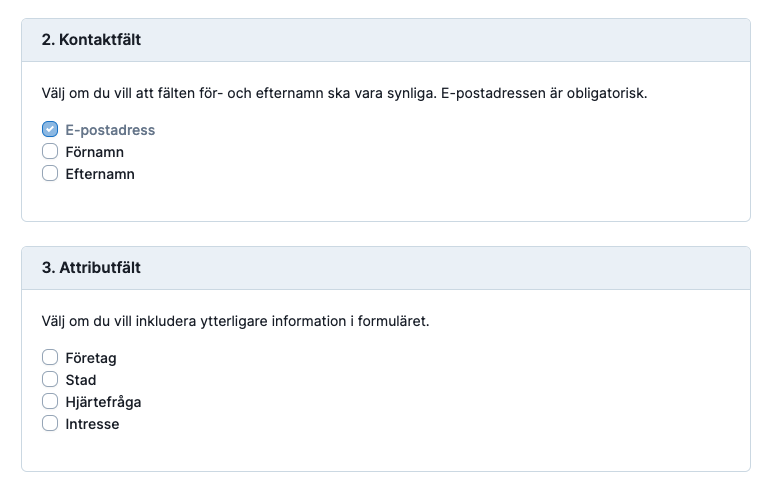Image resolution: width=769 pixels, height=488 pixels.
Task: Tick the Intresse checkbox
Action: tap(50, 424)
